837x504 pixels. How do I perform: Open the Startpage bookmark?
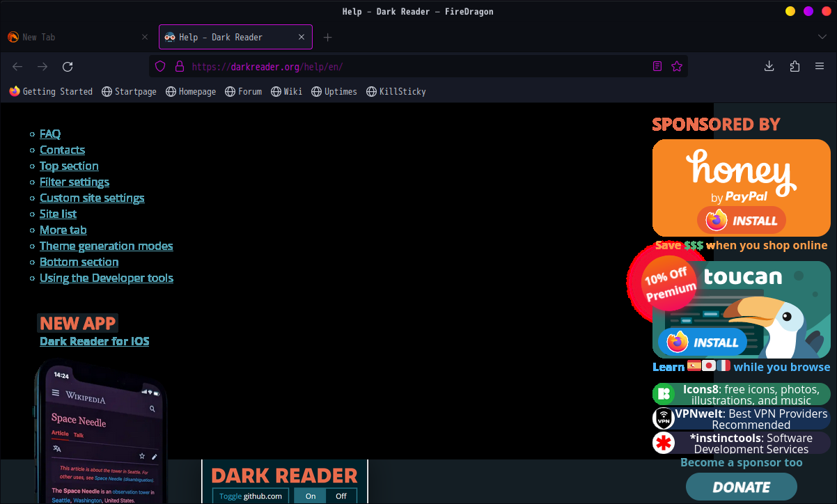coord(129,91)
